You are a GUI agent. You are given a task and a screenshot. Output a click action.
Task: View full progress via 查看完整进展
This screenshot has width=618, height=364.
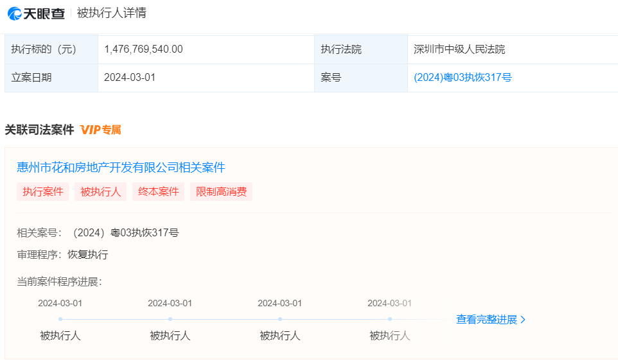point(486,320)
